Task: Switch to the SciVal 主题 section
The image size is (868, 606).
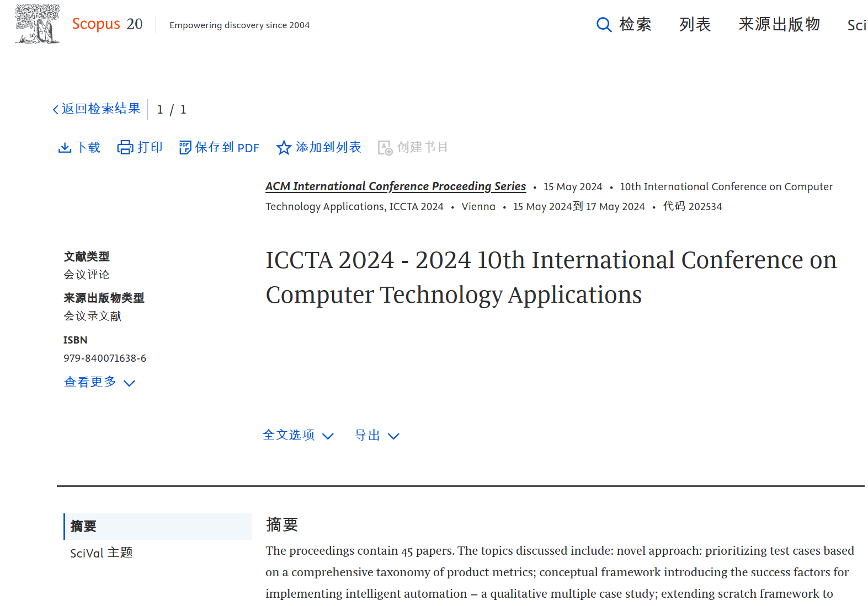Action: [102, 553]
